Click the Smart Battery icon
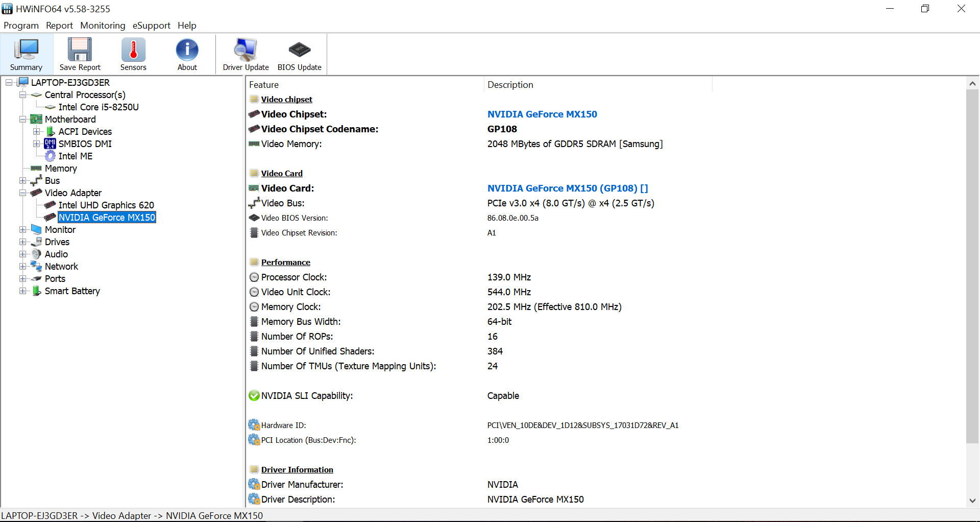This screenshot has height=522, width=980. click(36, 291)
